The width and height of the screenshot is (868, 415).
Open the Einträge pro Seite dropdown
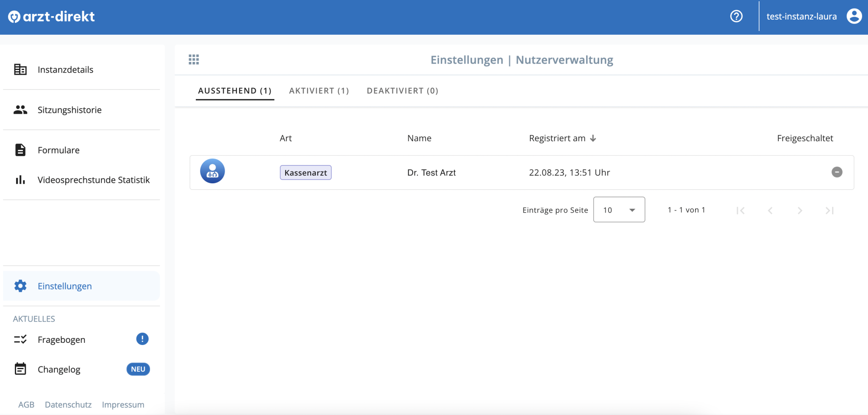(619, 210)
